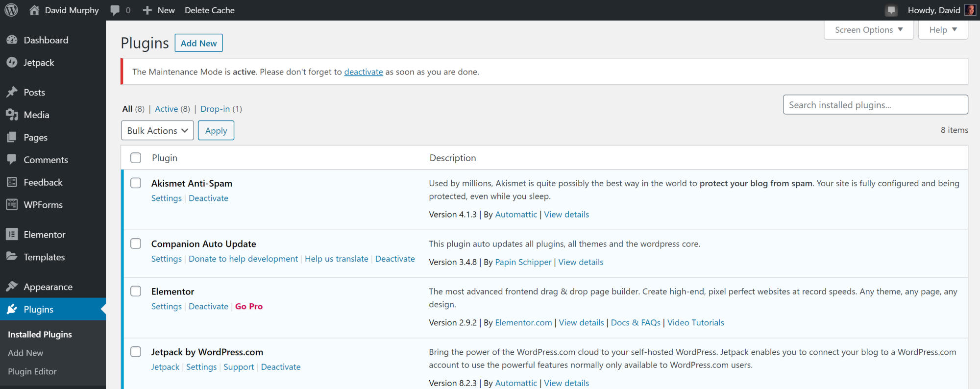Open Plugin Editor submenu item
Screen dimensions: 980x389
(32, 371)
